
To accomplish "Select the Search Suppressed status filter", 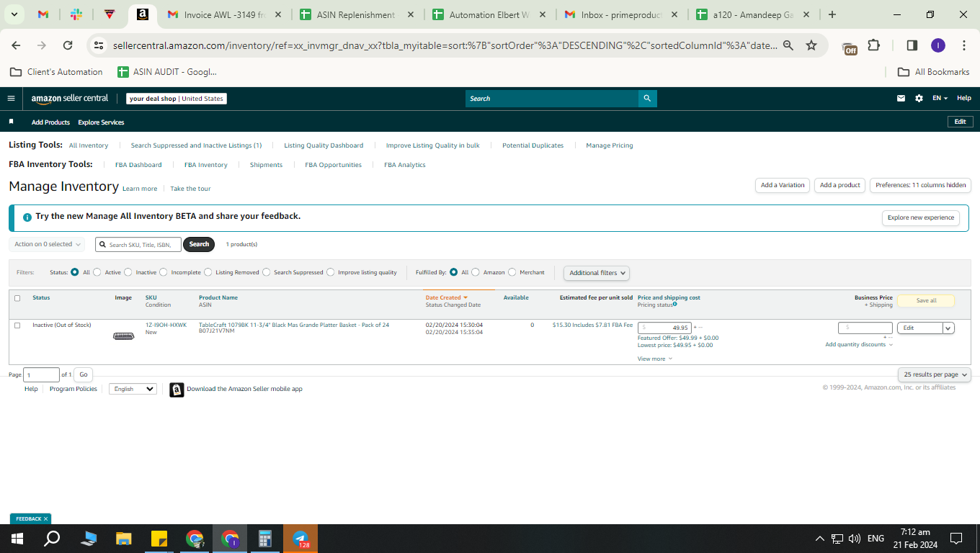I will click(267, 272).
